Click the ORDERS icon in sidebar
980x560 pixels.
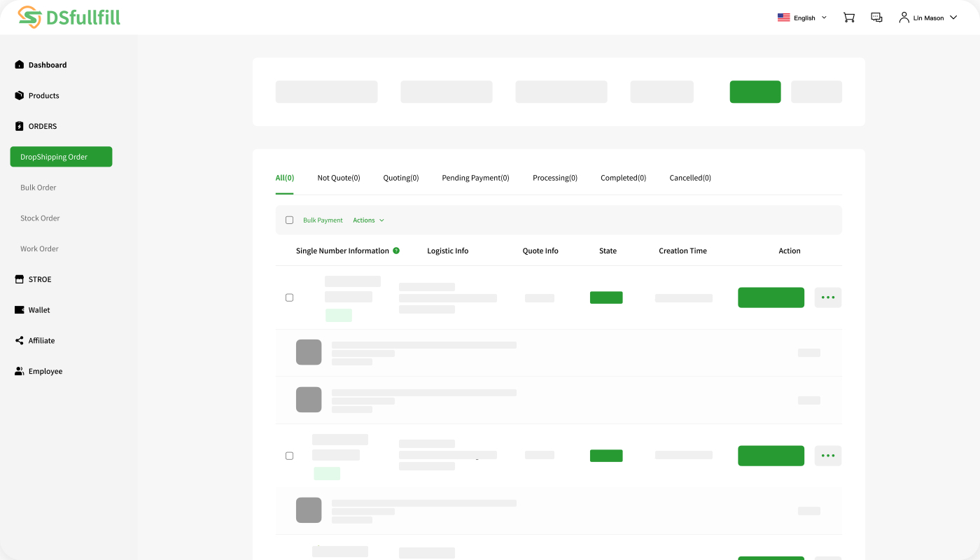click(19, 126)
